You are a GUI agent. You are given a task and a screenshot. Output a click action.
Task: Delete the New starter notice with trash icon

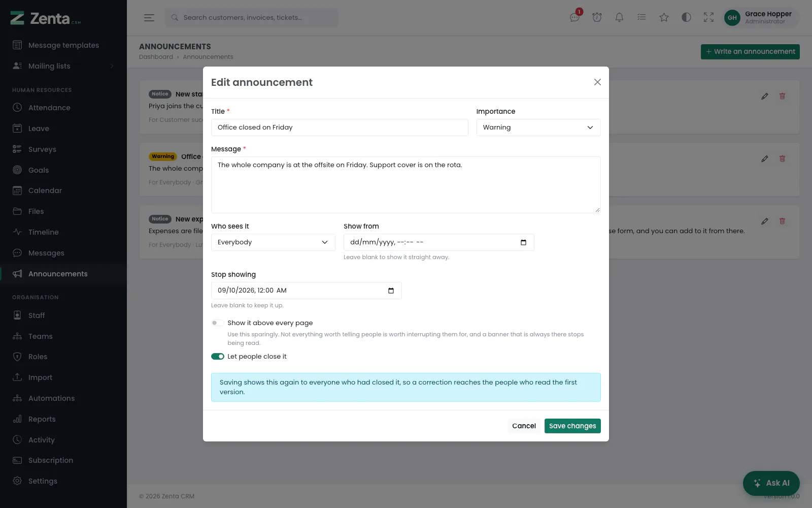[x=782, y=96]
